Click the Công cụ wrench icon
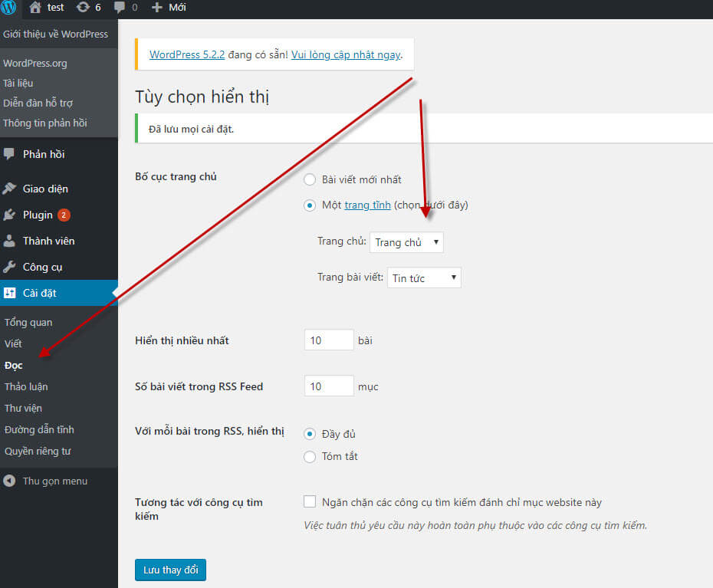This screenshot has height=588, width=713. [9, 267]
